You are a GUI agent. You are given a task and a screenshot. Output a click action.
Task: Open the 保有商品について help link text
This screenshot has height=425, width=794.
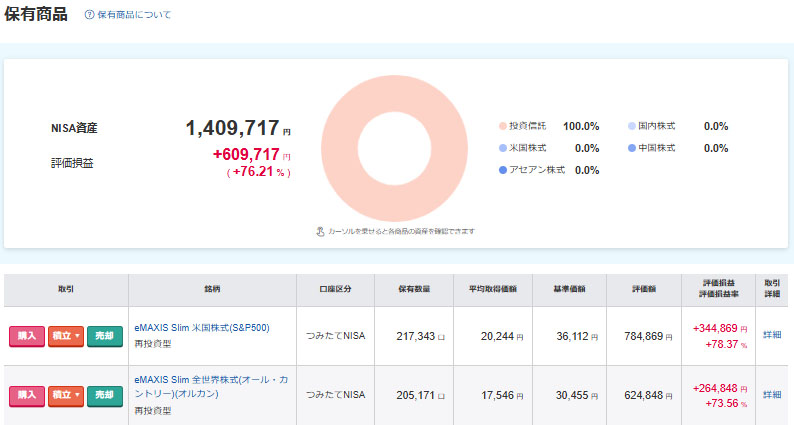pyautogui.click(x=133, y=15)
